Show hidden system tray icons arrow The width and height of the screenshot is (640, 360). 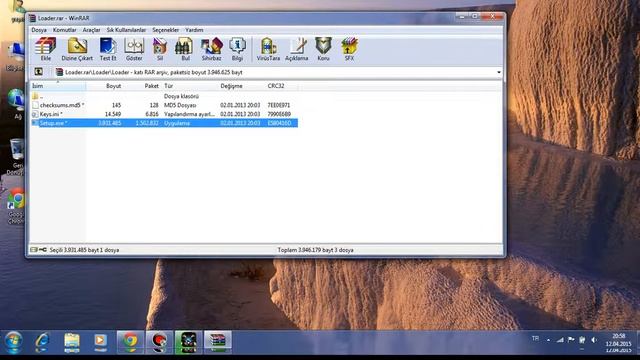(x=548, y=340)
